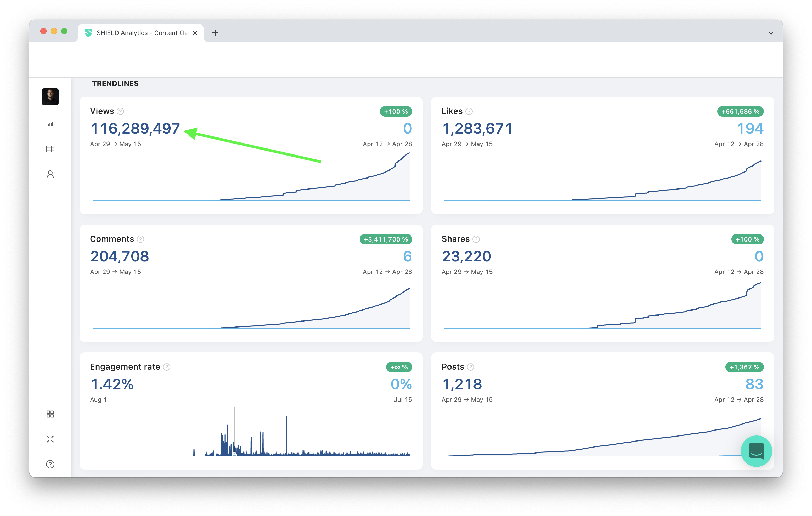The width and height of the screenshot is (812, 516).
Task: Close the SHIELD Analytics tab
Action: [195, 33]
